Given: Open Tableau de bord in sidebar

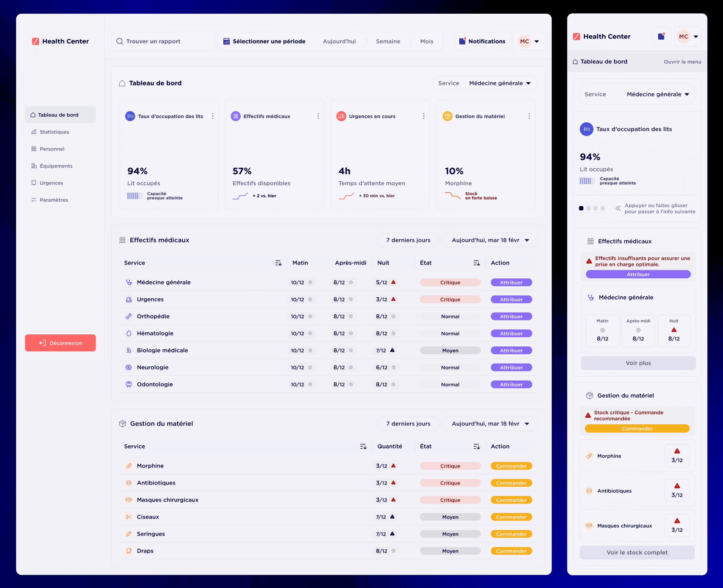Looking at the screenshot, I should coord(60,115).
